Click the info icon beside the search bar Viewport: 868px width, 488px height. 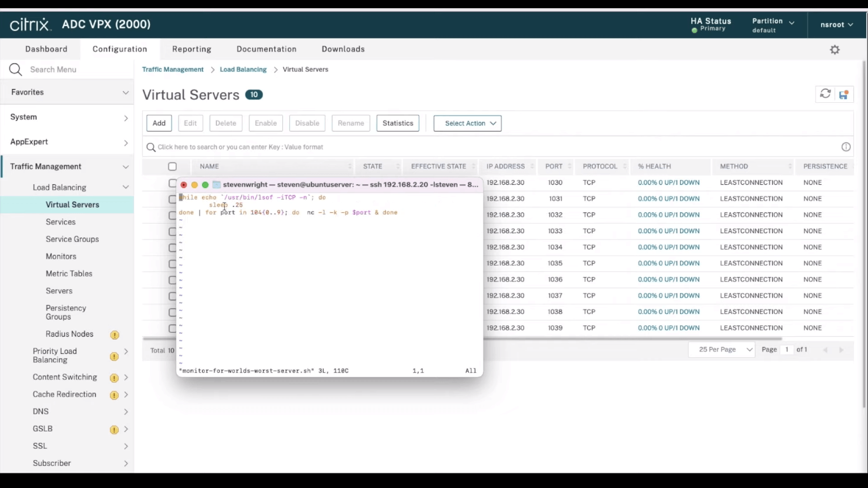coord(846,147)
